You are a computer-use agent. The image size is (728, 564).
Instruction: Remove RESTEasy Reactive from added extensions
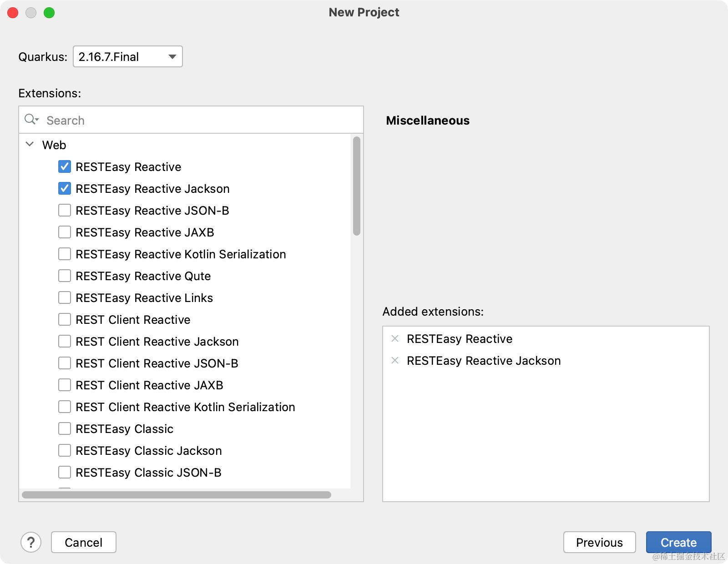(395, 338)
